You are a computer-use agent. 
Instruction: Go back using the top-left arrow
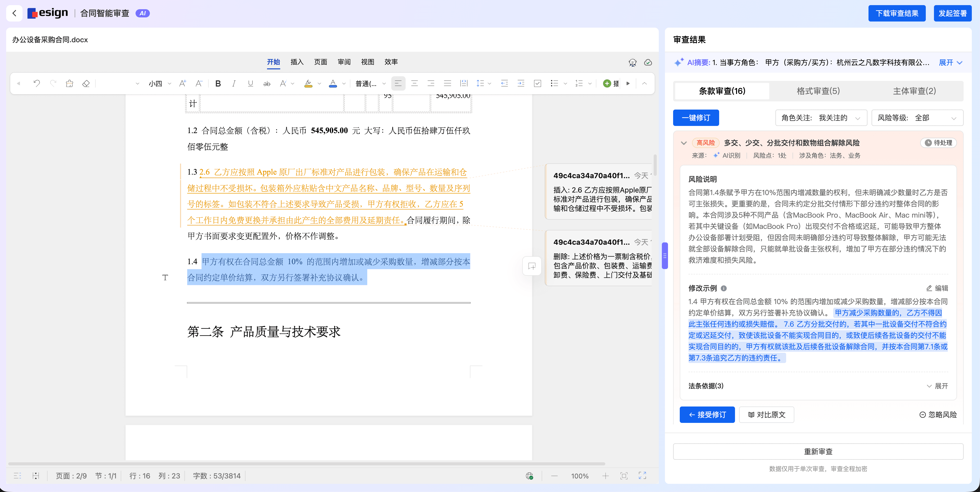pos(14,13)
